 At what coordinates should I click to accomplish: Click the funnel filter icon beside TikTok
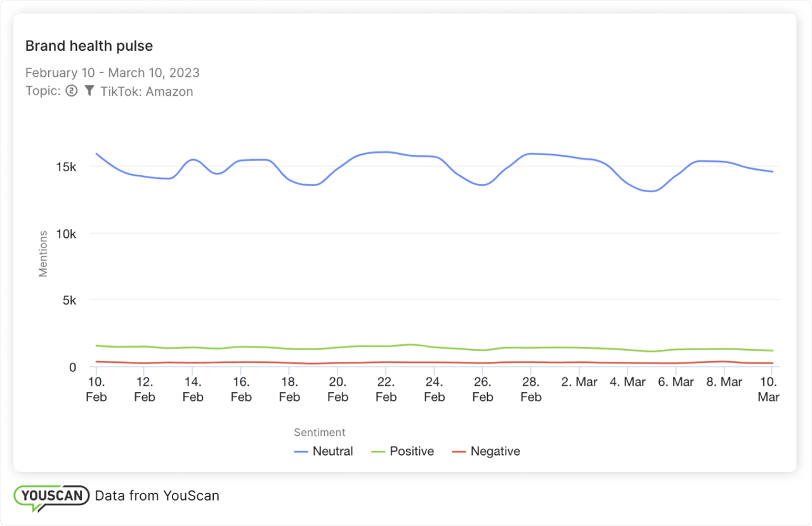89,91
